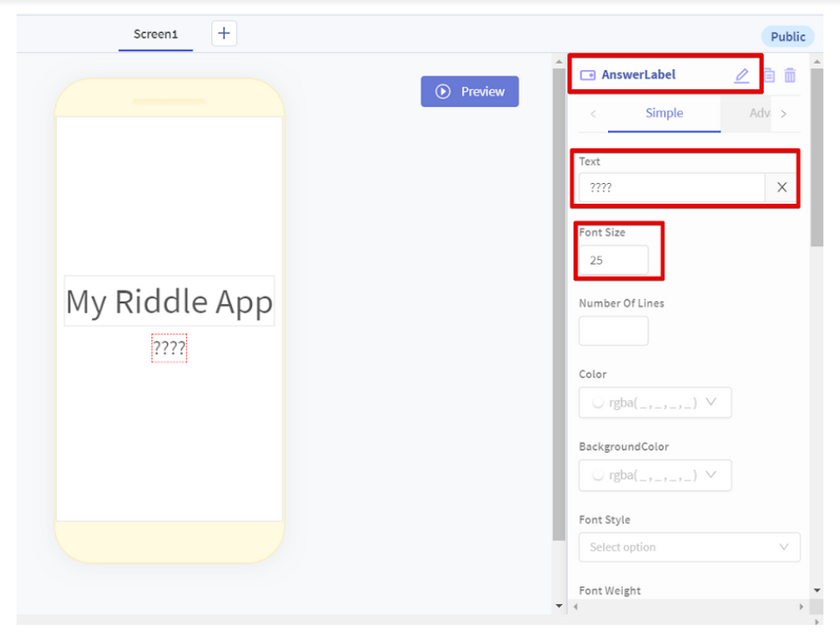Duplicate the AnswerLabel component with the copy icon
The image size is (840, 633).
[x=769, y=75]
